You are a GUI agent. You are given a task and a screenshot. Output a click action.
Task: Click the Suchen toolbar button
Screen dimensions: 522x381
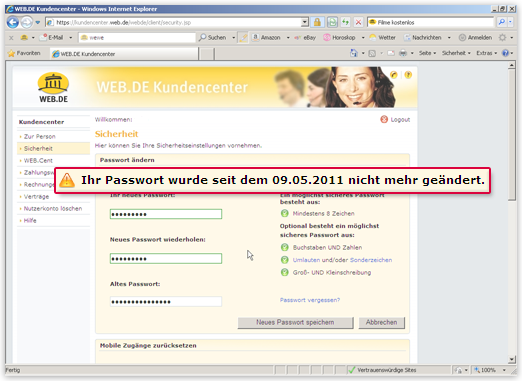click(213, 38)
